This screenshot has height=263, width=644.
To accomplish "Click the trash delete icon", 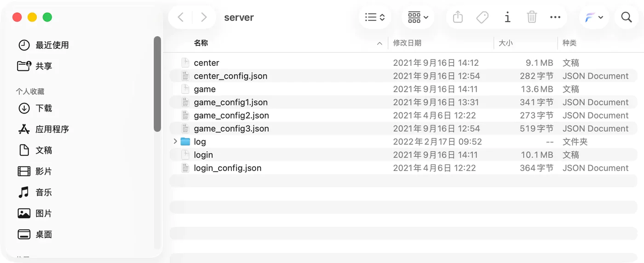I will click(x=532, y=17).
